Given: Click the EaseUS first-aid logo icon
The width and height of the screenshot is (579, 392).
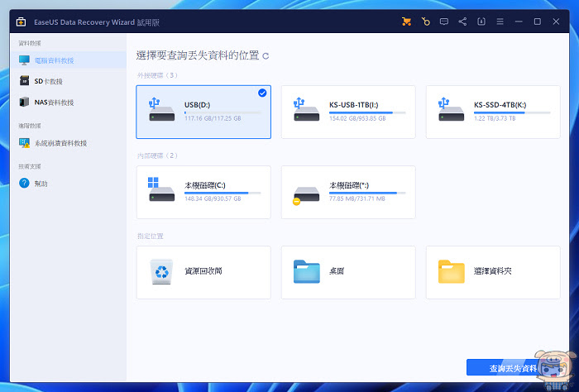Looking at the screenshot, I should click(21, 22).
